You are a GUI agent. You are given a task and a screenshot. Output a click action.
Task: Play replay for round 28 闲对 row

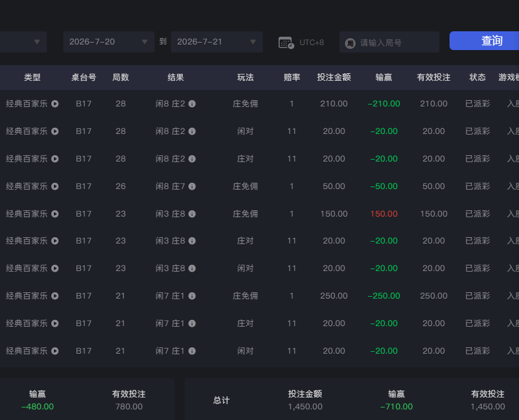tap(55, 131)
